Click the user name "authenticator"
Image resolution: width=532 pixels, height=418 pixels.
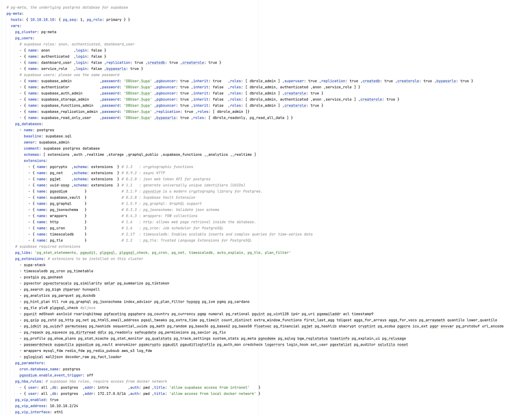[55, 87]
